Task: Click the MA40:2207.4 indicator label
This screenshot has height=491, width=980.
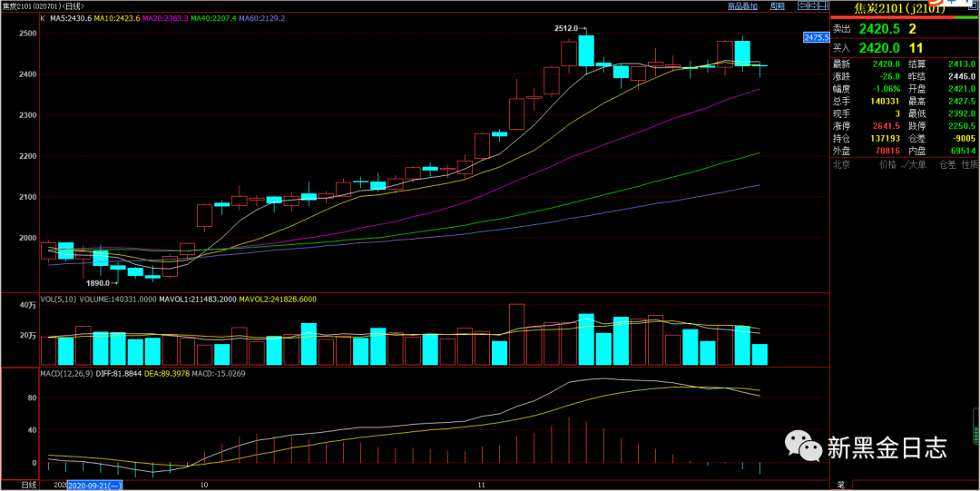Action: tap(214, 18)
